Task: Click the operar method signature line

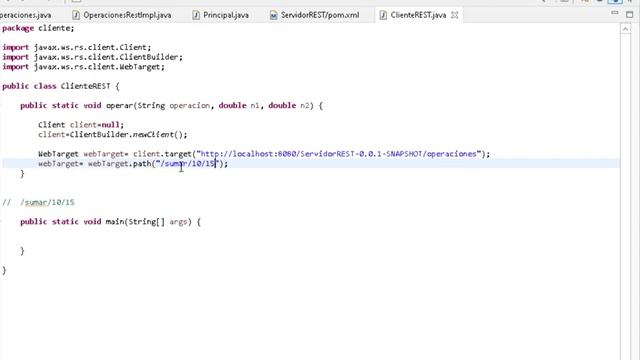Action: tap(171, 105)
